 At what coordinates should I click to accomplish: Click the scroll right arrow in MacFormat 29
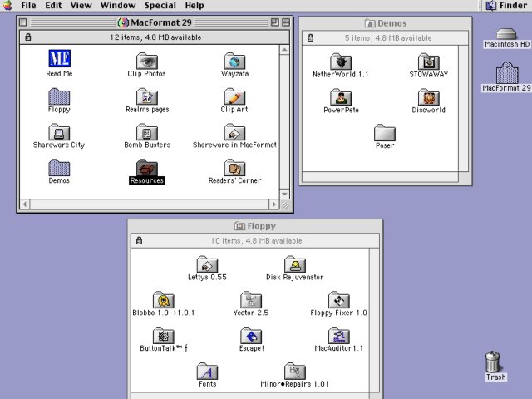pos(274,204)
